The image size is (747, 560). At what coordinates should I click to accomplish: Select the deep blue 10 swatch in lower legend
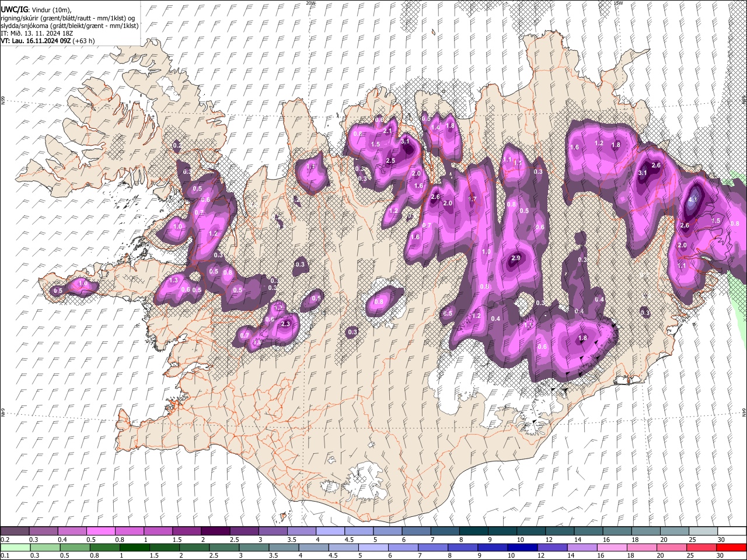522,547
